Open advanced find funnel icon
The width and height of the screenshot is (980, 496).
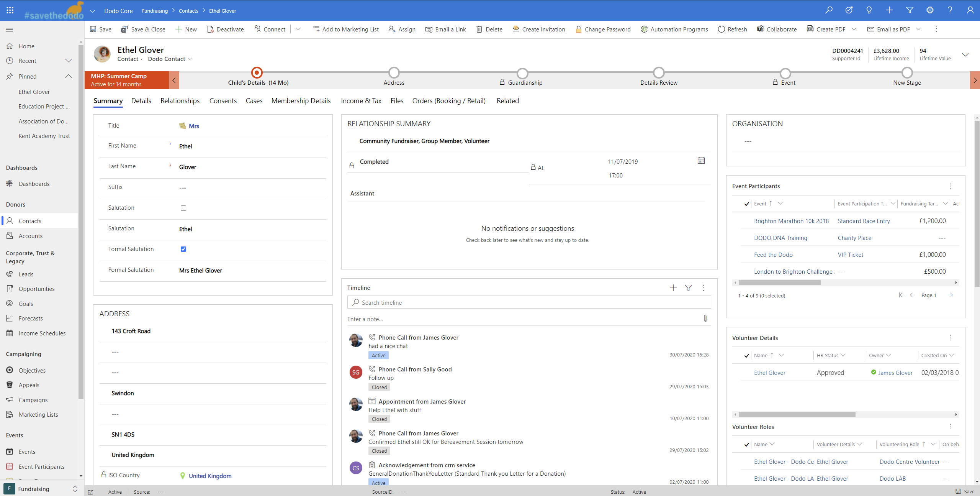910,10
